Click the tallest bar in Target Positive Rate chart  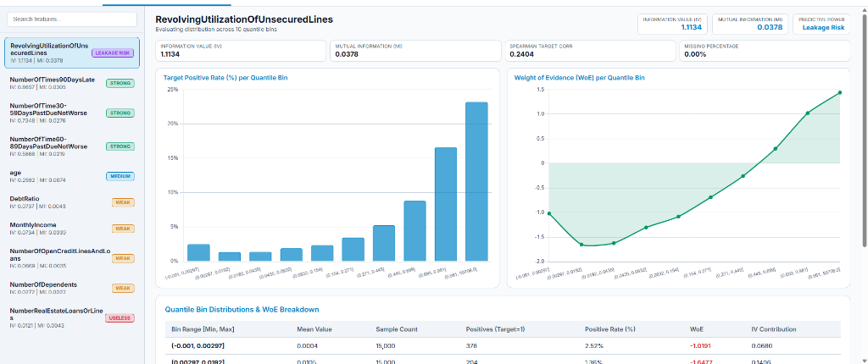point(476,181)
